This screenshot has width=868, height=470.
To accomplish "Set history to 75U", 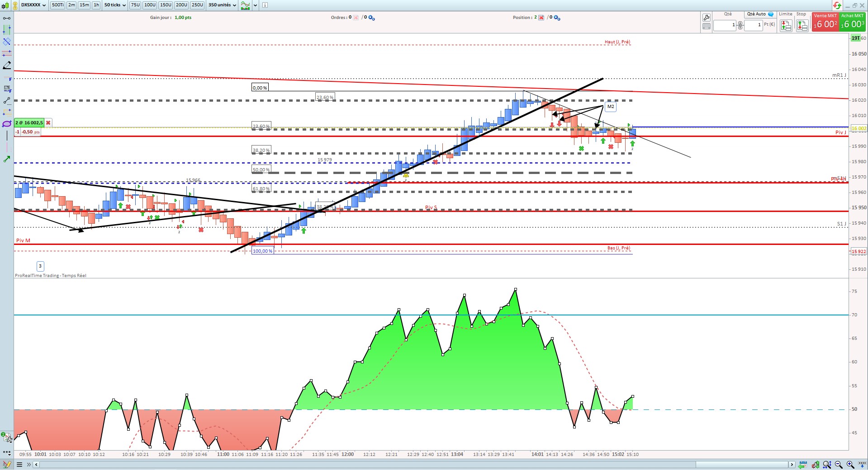I will tap(135, 5).
